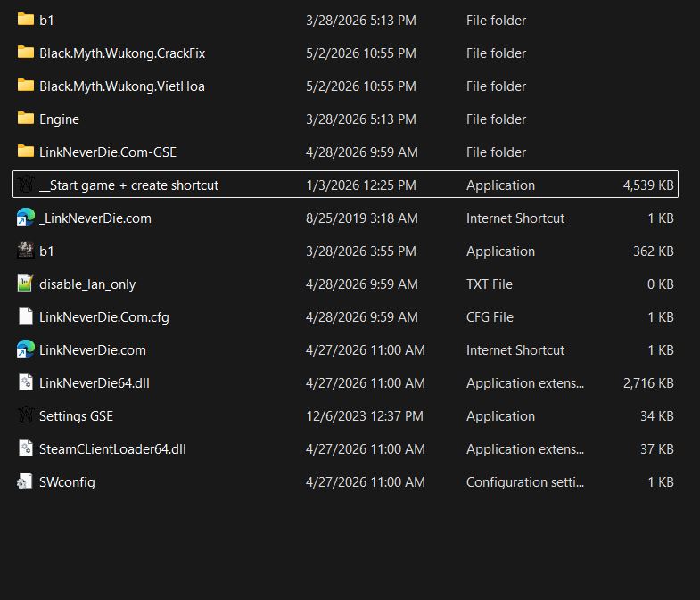Click the date 4/27/2026 11:00 AM for SWconfig
This screenshot has width=700, height=600.
pyautogui.click(x=366, y=482)
